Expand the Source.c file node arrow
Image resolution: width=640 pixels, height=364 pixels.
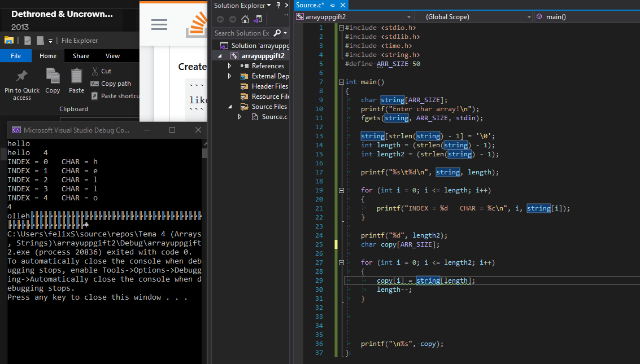coord(240,117)
